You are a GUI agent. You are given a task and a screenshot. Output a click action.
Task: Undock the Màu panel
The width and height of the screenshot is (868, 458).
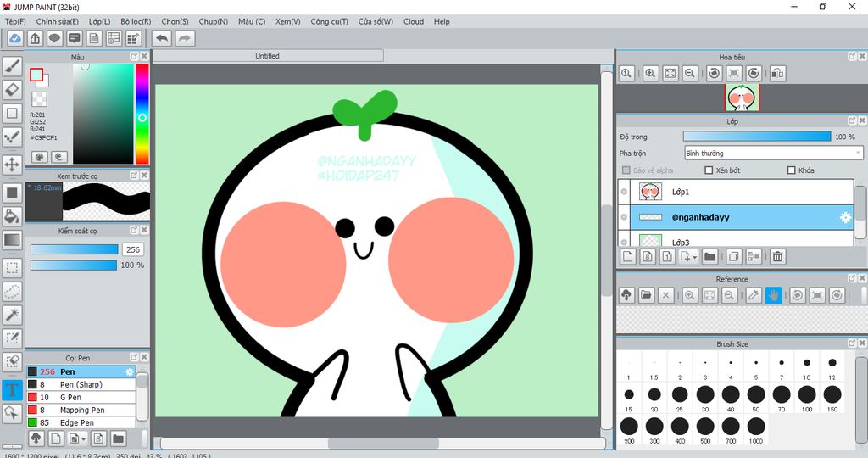pyautogui.click(x=134, y=57)
